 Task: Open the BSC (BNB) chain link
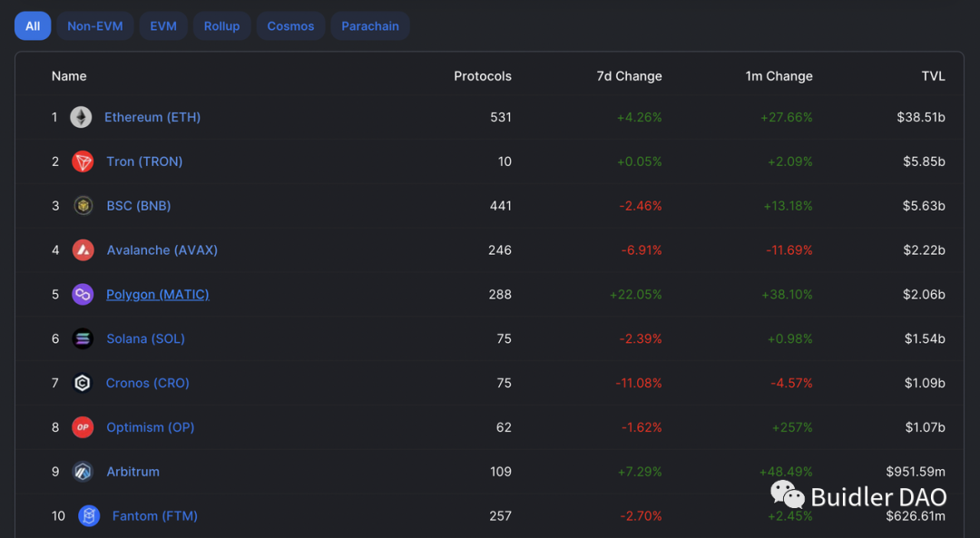139,206
